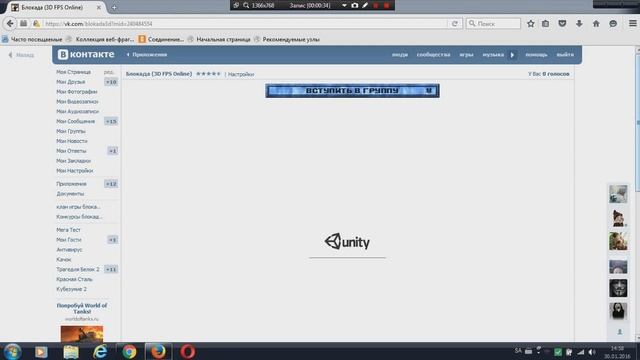Click the volume speaker tray icon
The width and height of the screenshot is (640, 360).
pos(592,352)
